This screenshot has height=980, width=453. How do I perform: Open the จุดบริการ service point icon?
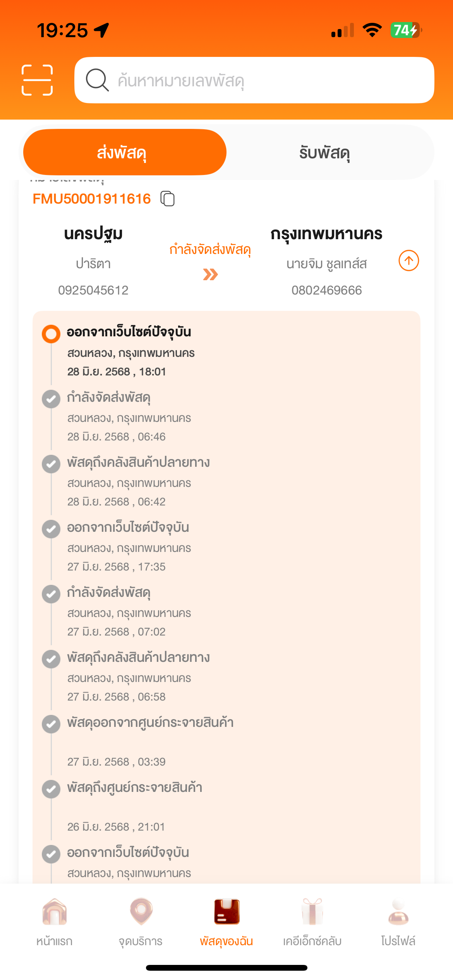click(141, 912)
